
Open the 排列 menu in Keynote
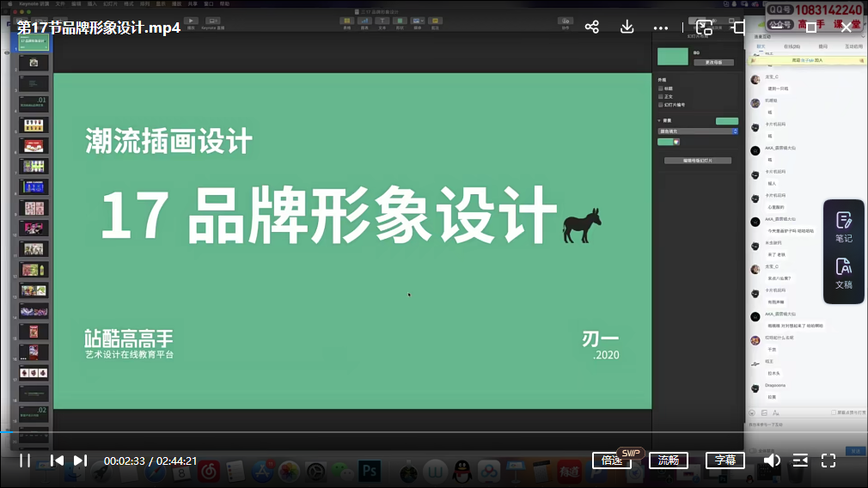[x=144, y=4]
